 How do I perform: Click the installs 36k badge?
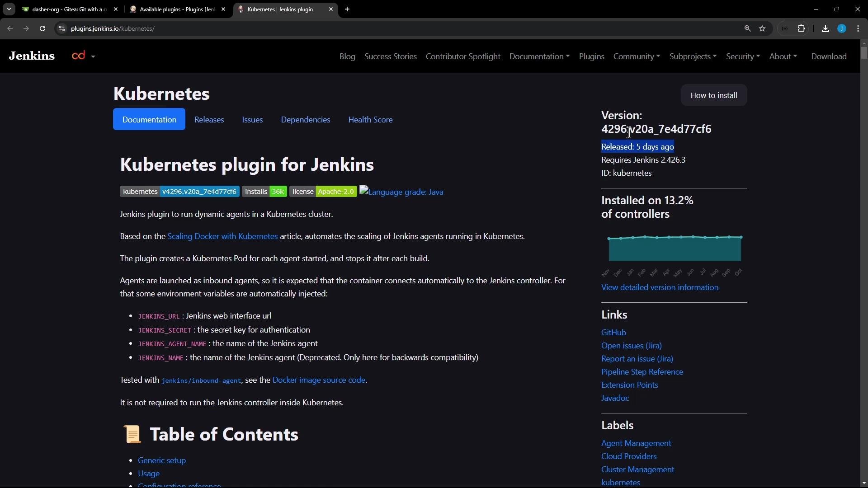pyautogui.click(x=264, y=192)
